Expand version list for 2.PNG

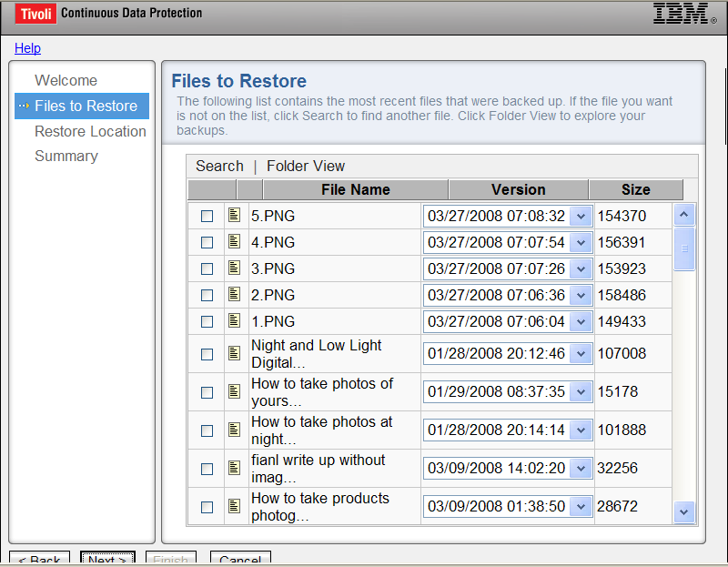581,296
